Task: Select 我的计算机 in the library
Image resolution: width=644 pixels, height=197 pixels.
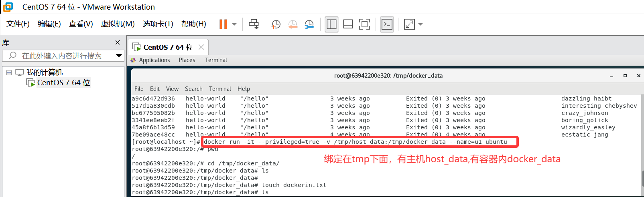Action: [45, 72]
